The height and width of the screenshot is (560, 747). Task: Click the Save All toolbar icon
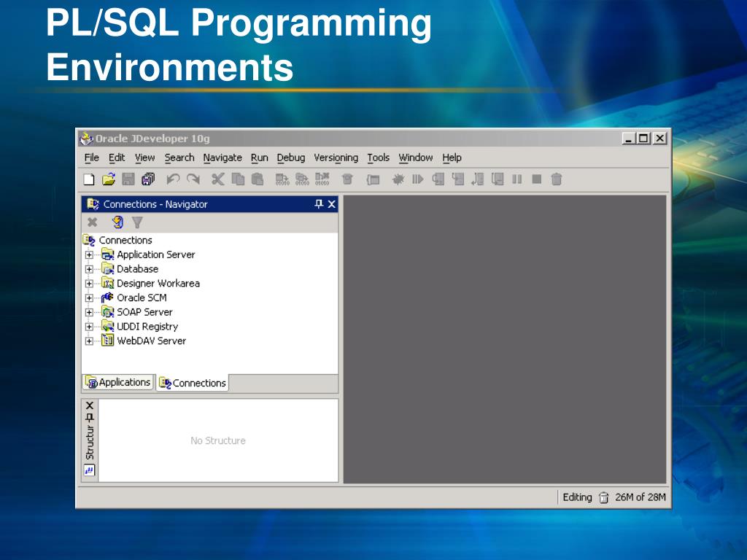(148, 179)
